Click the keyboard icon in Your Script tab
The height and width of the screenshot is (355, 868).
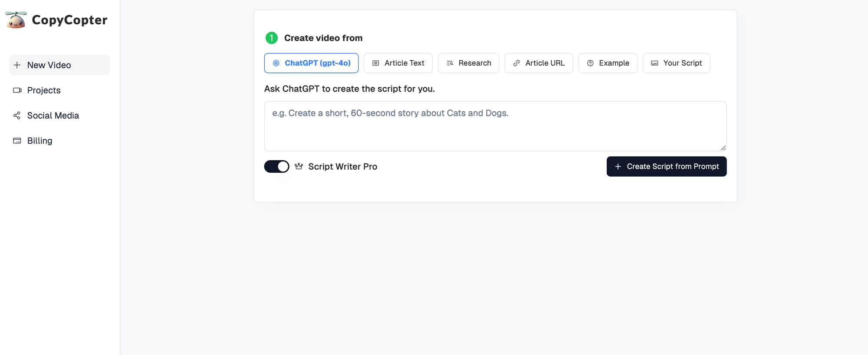tap(654, 63)
